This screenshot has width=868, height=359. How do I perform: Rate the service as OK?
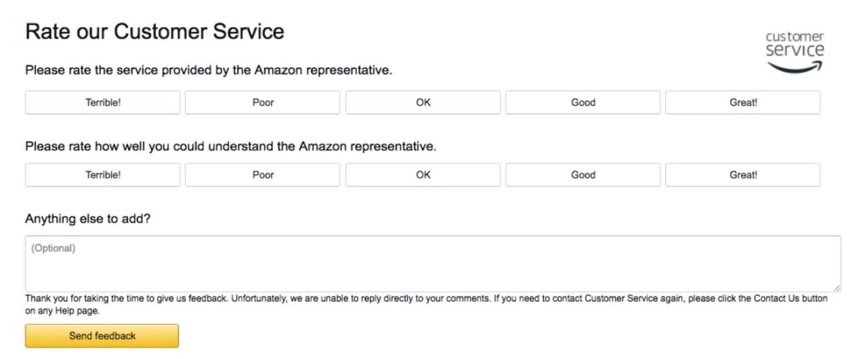click(423, 102)
